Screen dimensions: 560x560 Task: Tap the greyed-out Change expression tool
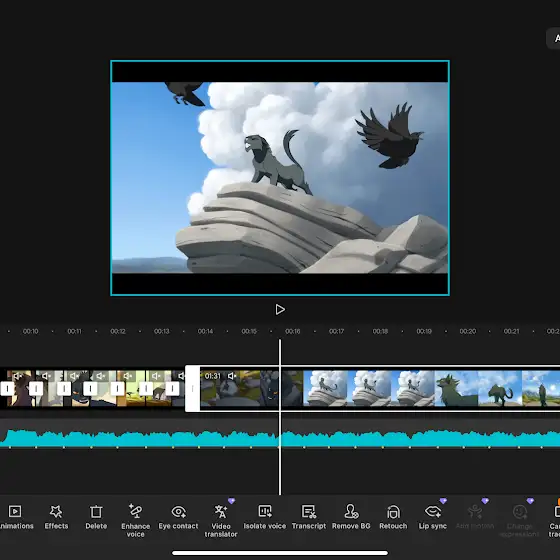point(519,521)
